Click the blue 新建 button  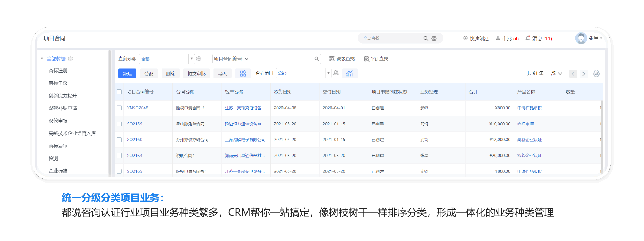127,74
